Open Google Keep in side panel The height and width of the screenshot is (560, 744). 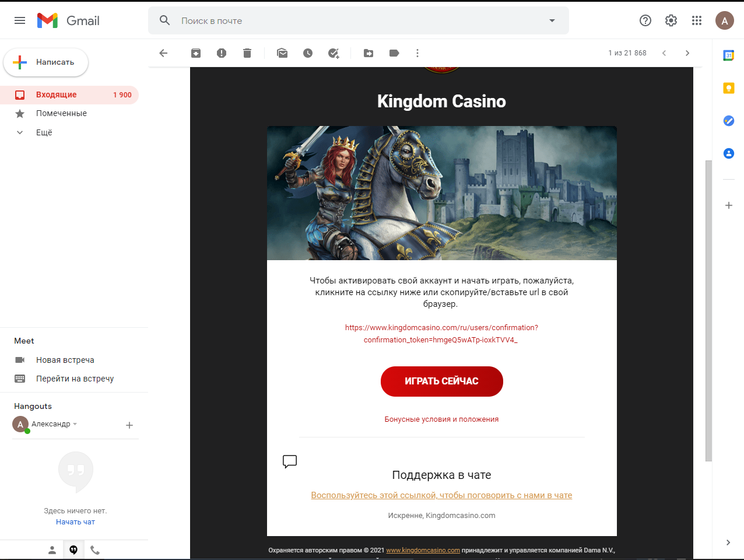click(x=728, y=88)
